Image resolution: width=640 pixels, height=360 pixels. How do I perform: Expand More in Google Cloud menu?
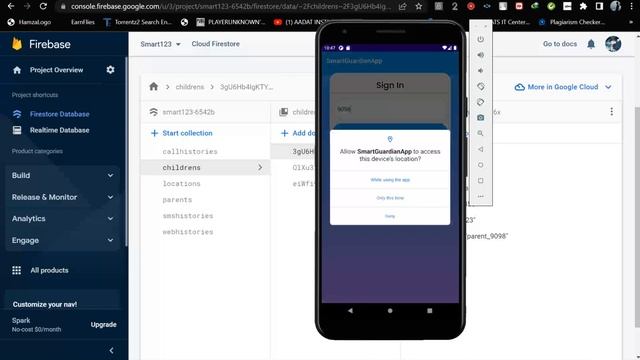563,87
